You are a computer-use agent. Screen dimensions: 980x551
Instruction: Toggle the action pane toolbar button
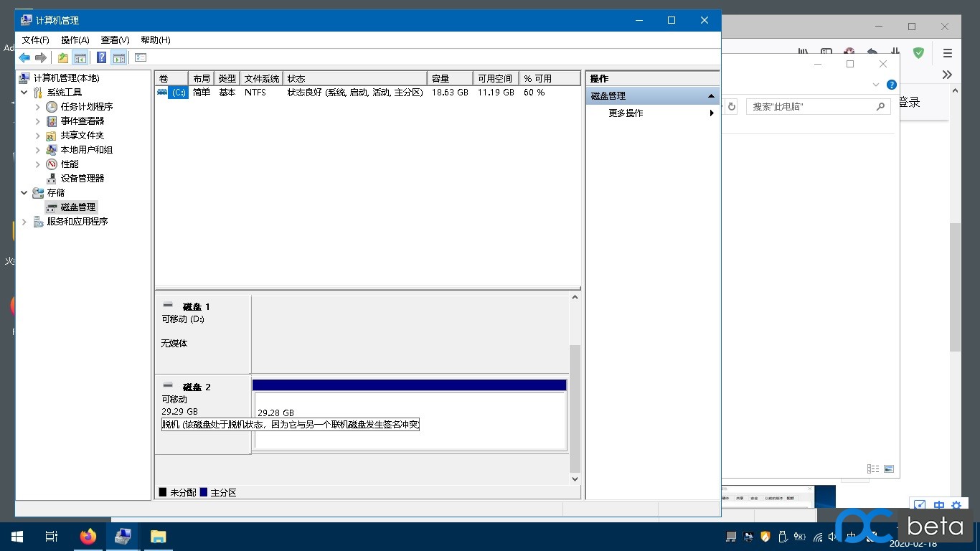119,58
